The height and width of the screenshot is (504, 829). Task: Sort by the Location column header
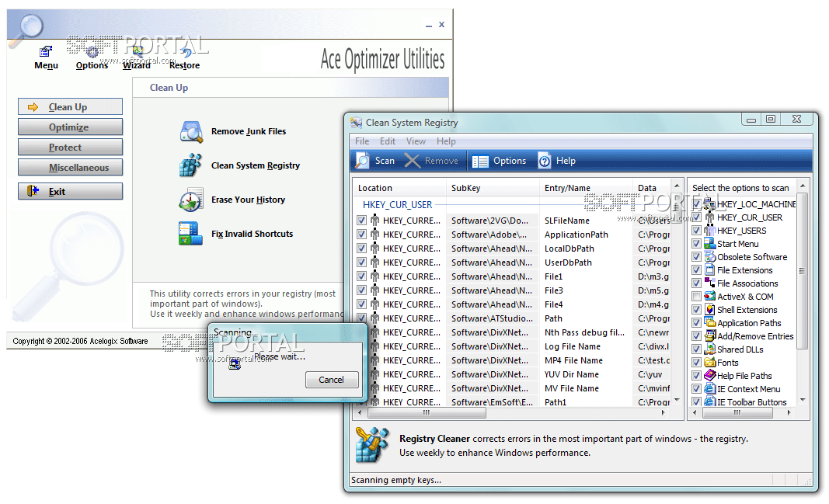coord(399,188)
